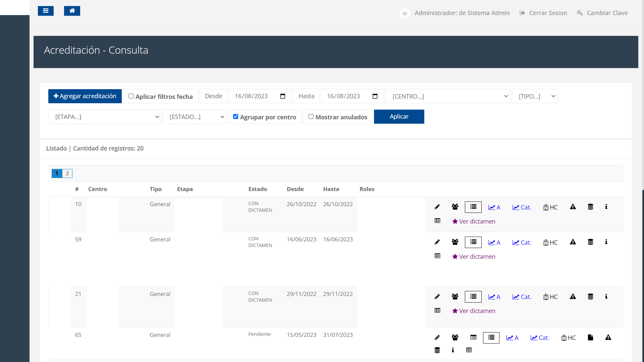The image size is (644, 362).
Task: Click warning triangle icon in row 10
Action: (573, 207)
